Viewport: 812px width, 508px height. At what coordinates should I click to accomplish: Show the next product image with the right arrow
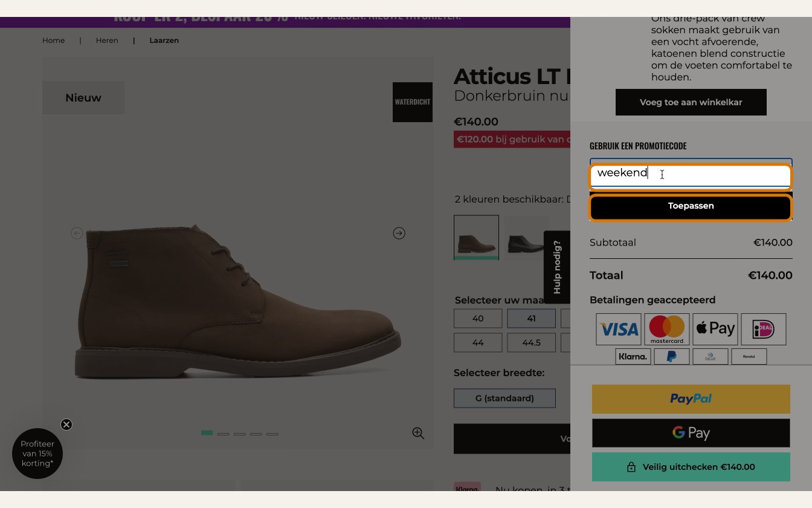point(399,233)
